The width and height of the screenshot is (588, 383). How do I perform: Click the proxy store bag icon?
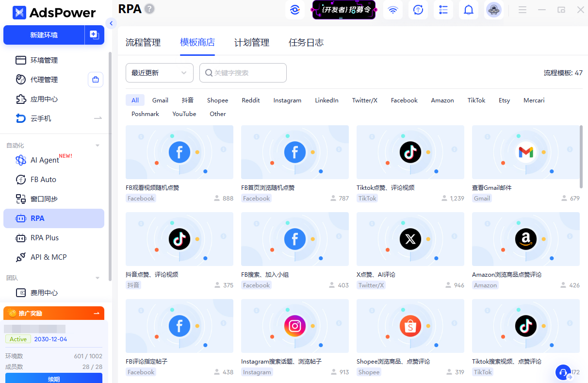96,80
